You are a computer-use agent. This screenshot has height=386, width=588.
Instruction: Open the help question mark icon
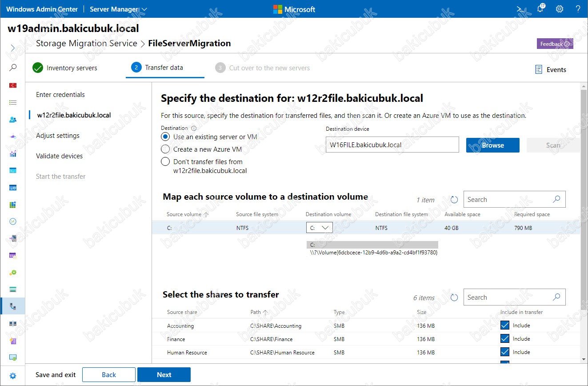point(578,9)
